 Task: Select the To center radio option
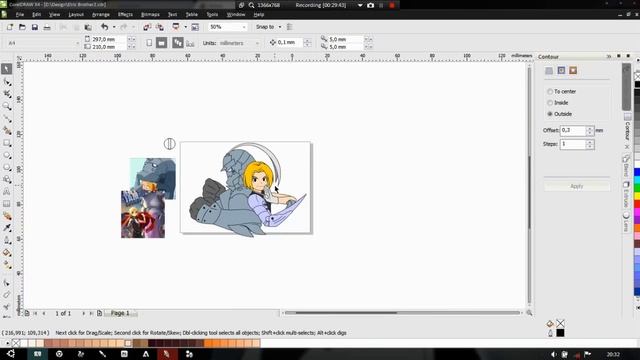pos(562,91)
